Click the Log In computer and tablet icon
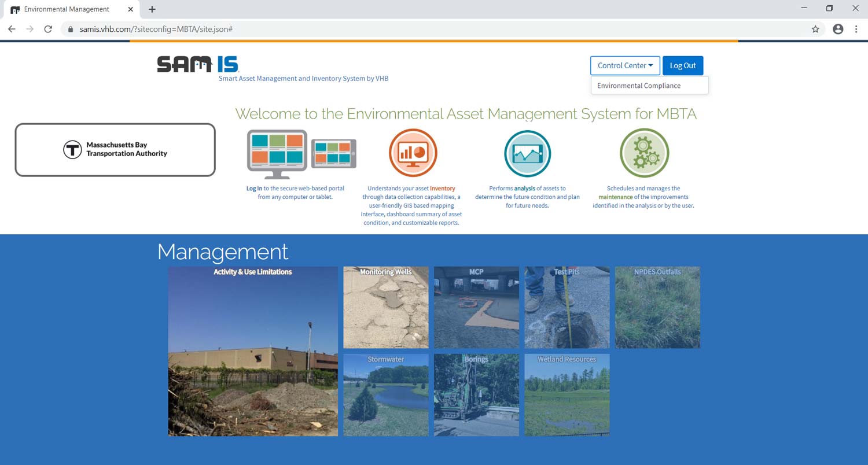 point(301,154)
